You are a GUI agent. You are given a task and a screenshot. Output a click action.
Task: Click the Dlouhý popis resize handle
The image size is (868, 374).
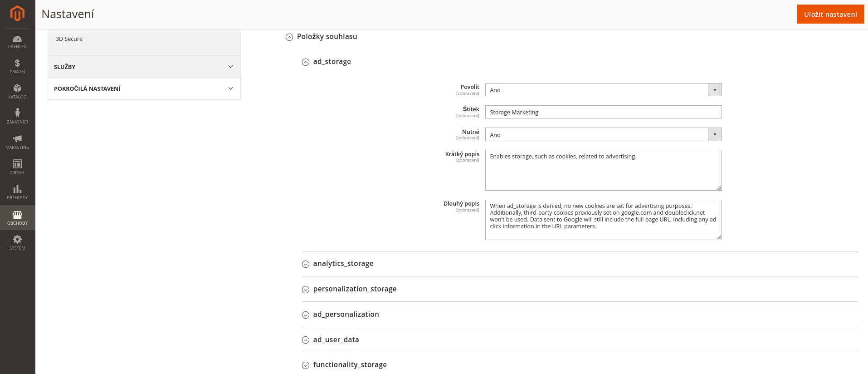tap(719, 237)
